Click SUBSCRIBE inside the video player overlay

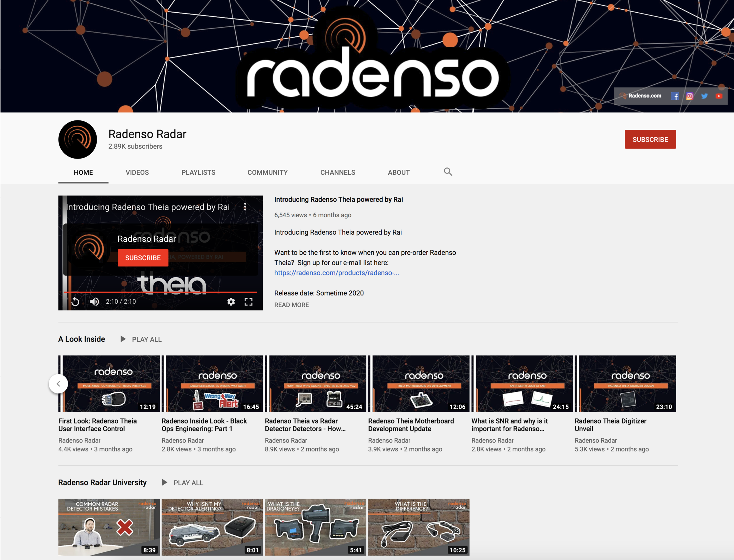click(x=143, y=258)
